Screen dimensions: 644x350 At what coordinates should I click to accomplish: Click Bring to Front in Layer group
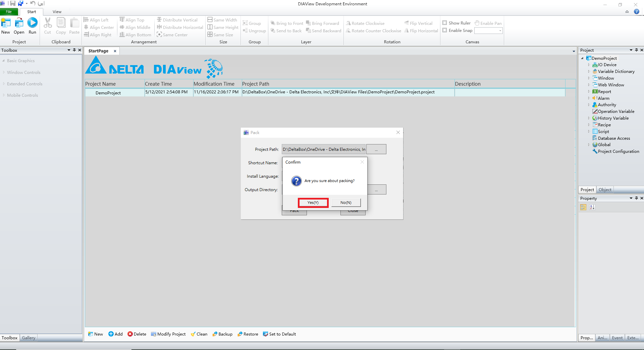point(287,23)
